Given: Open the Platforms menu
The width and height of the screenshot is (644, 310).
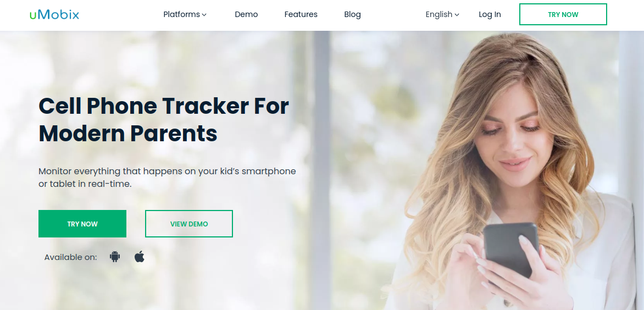Looking at the screenshot, I should [x=185, y=14].
